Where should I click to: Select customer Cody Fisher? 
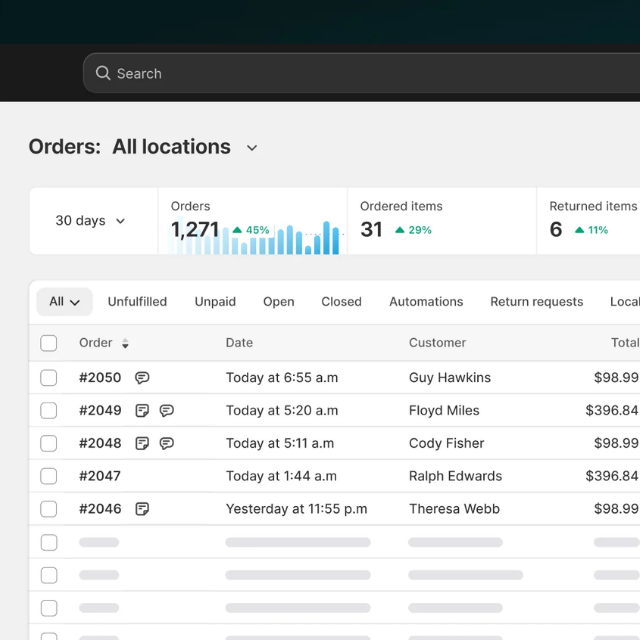point(447,443)
